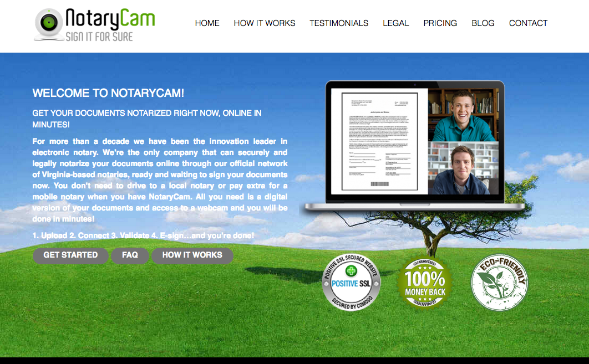Open the HOME menu item

coord(207,23)
